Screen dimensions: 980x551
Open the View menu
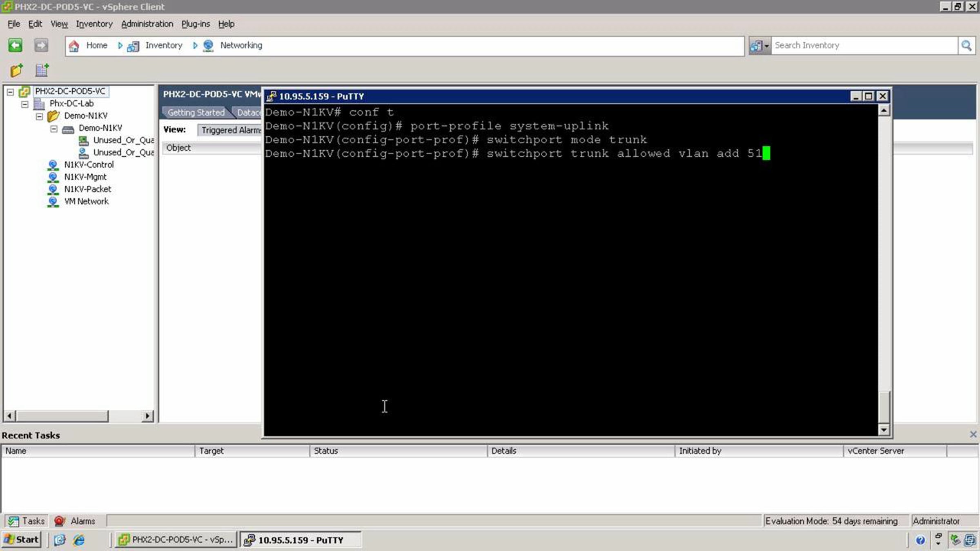click(59, 24)
